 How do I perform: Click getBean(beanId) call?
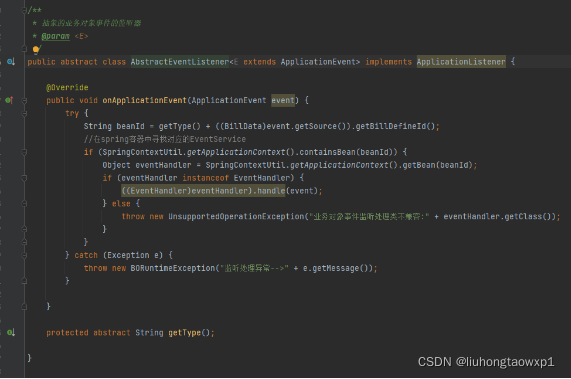click(437, 165)
